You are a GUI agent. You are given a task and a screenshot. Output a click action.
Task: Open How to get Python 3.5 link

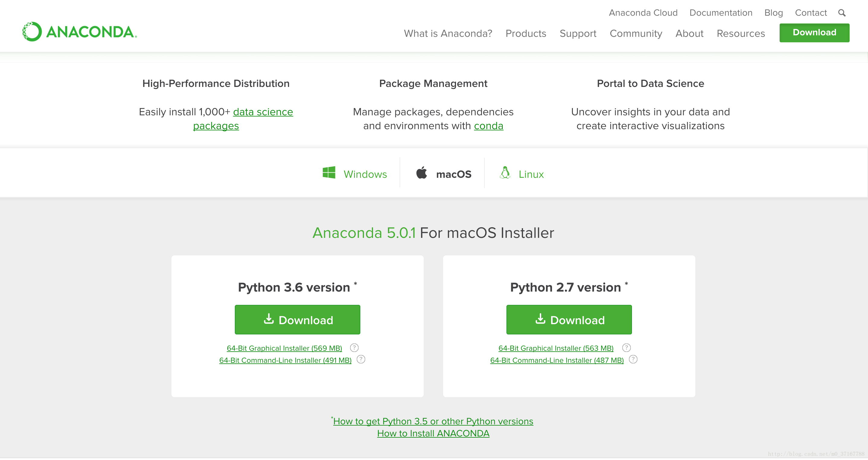tap(433, 421)
